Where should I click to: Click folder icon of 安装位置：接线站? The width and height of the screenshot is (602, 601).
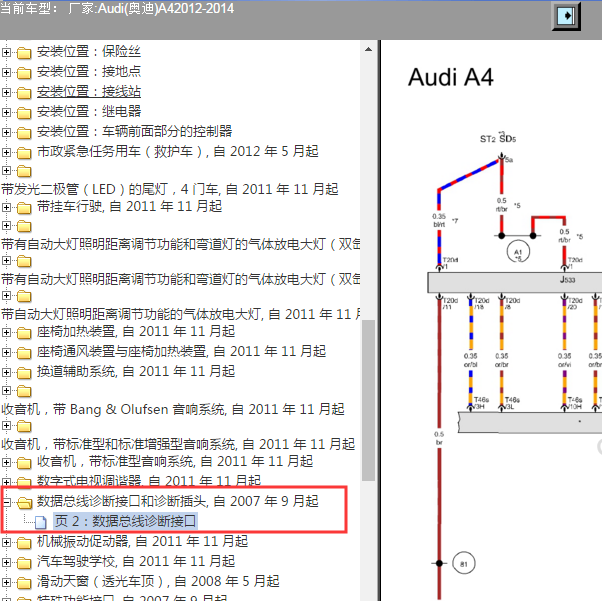(x=24, y=93)
